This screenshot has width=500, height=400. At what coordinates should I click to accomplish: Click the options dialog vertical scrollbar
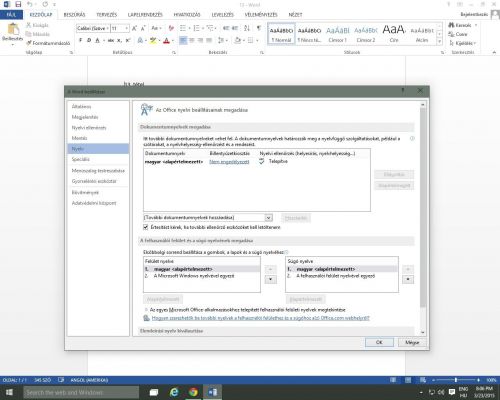pos(423,207)
